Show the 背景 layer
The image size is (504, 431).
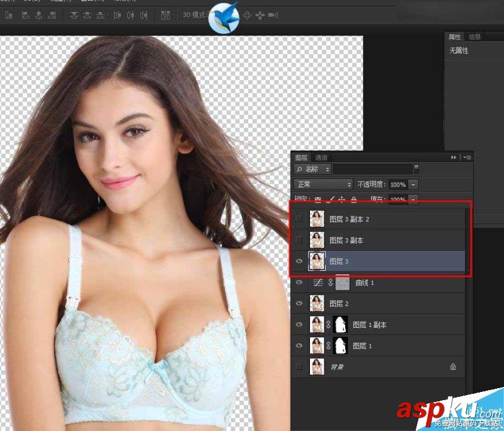[x=299, y=366]
